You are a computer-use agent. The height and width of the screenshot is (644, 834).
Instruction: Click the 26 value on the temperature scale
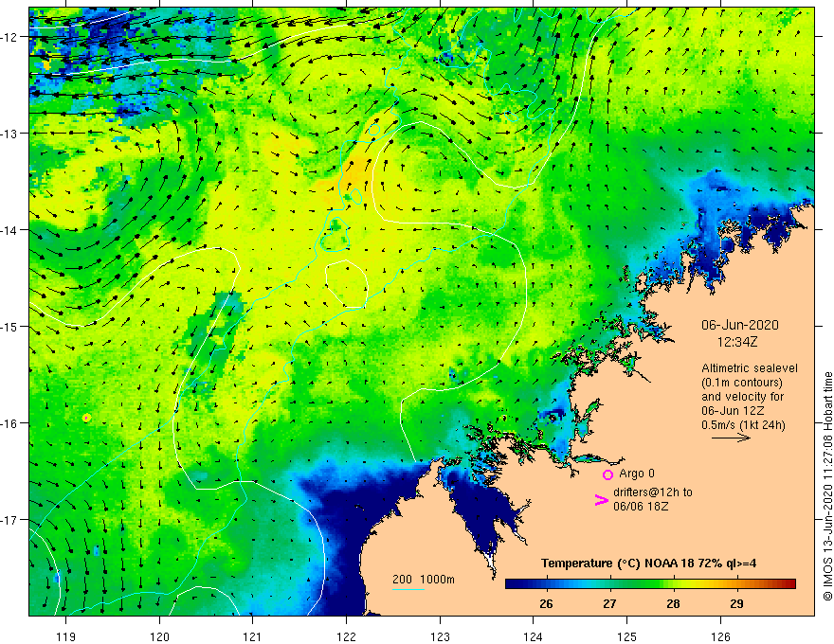pos(546,603)
